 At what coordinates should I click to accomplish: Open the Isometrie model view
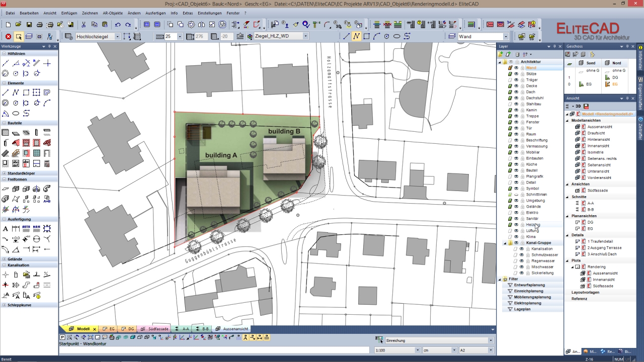[x=595, y=152]
